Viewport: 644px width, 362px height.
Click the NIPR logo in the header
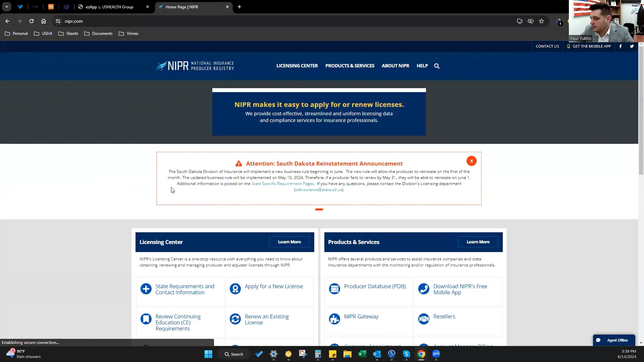(195, 65)
